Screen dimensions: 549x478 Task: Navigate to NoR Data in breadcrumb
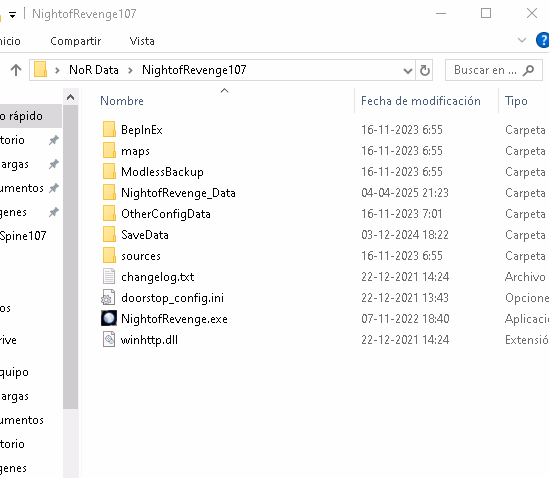pyautogui.click(x=94, y=70)
